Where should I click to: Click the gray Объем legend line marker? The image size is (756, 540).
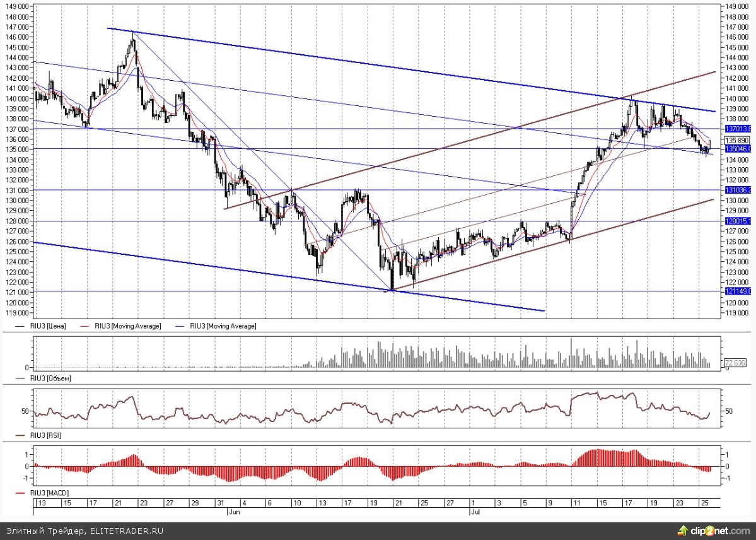click(20, 379)
